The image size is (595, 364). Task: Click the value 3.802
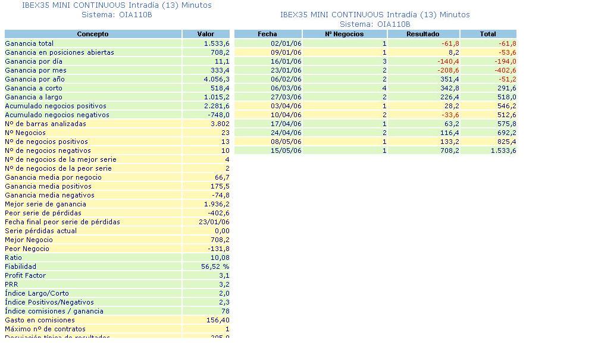(220, 124)
